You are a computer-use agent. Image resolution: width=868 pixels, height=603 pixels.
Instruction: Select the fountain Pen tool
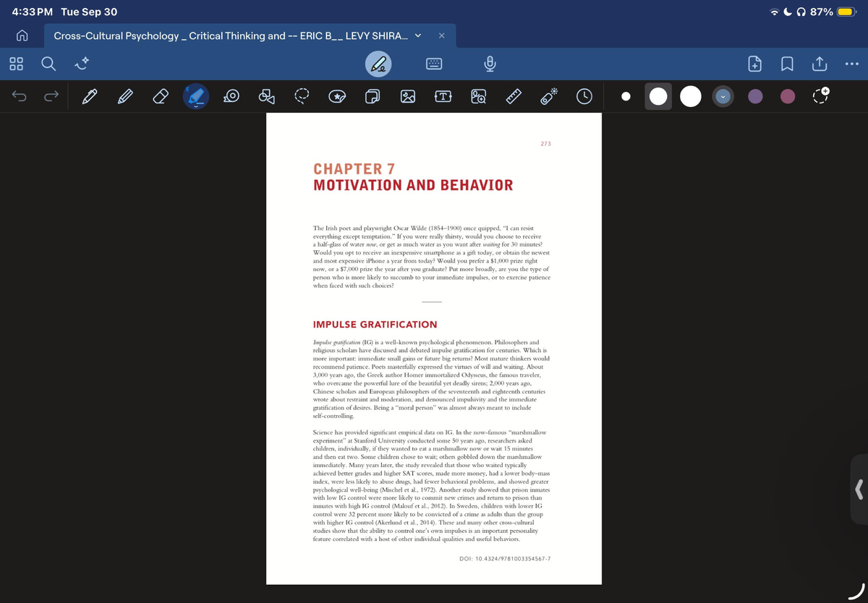90,96
